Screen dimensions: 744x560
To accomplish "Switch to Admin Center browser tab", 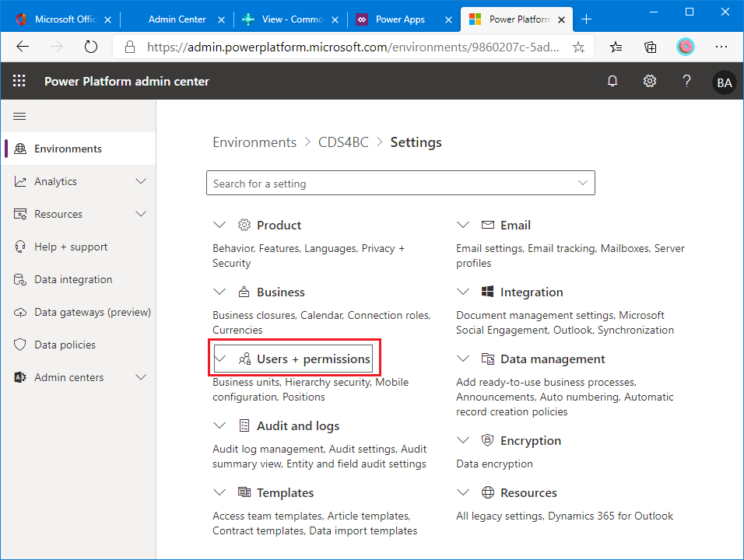I will tap(177, 19).
